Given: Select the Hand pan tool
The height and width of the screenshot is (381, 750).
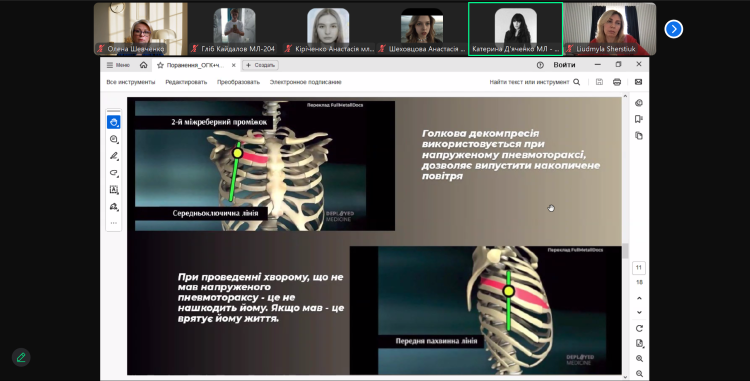Looking at the screenshot, I should coord(113,122).
